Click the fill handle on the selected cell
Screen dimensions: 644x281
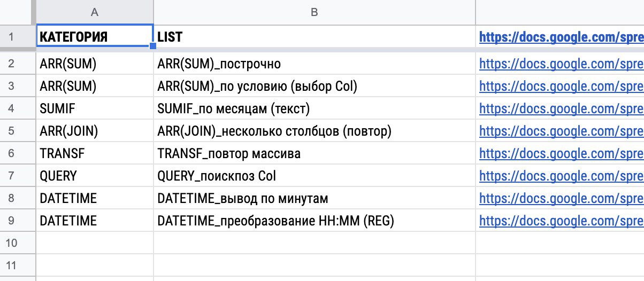pyautogui.click(x=153, y=46)
